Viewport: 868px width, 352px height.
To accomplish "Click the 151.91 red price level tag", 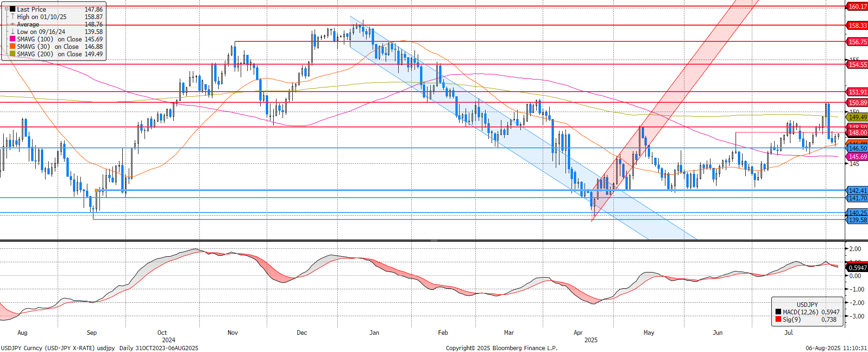I will (857, 92).
